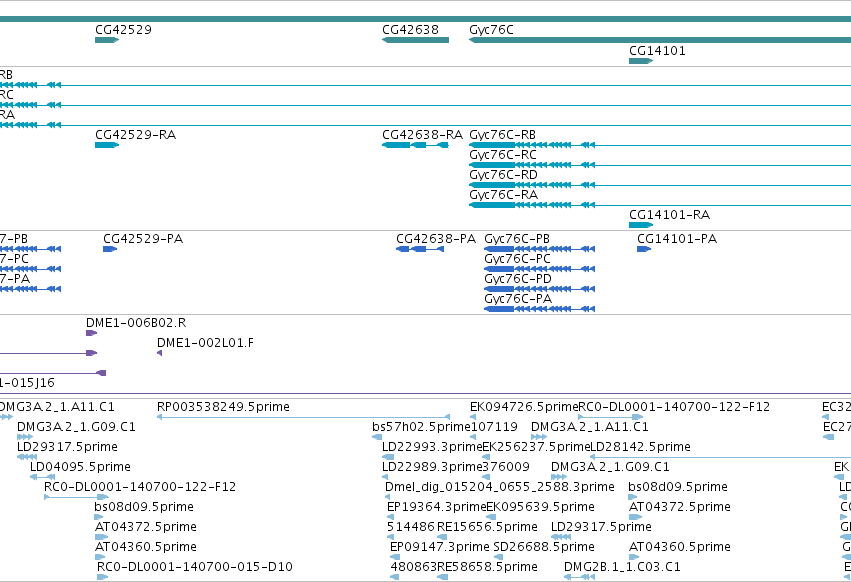Select the CG42638 gene label

(x=410, y=30)
